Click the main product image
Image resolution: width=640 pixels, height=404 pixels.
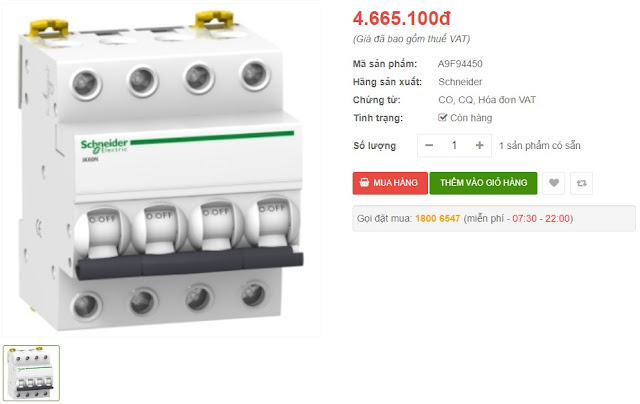(x=161, y=171)
